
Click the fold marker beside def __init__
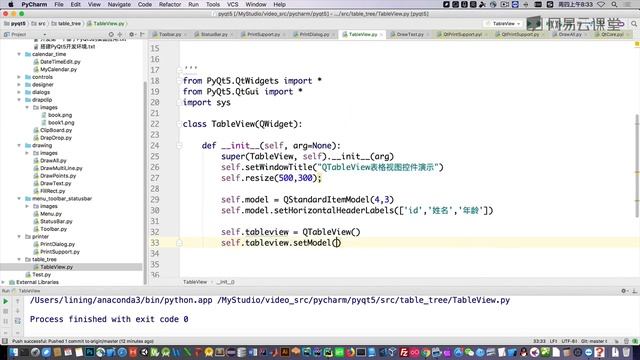coord(179,146)
